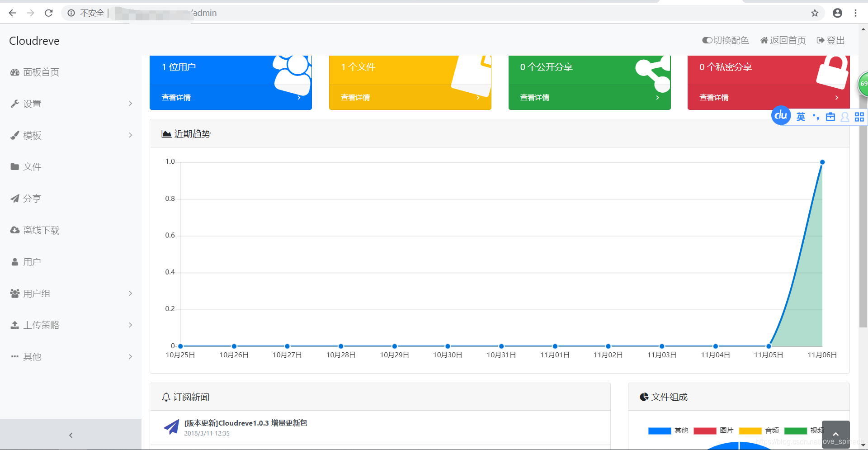Click the IME toolbox briefcase icon
This screenshot has height=450, width=868.
pos(830,117)
